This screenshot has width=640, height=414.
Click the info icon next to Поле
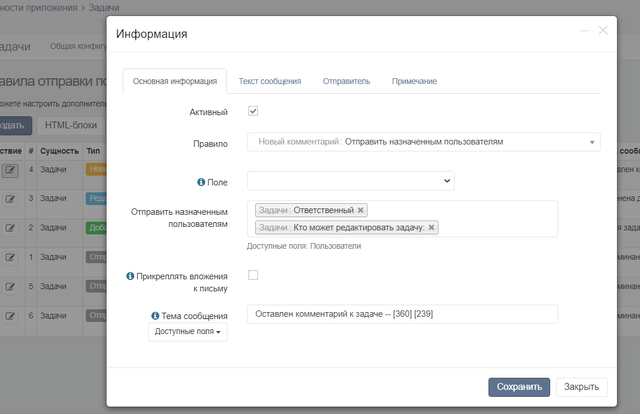tap(201, 182)
